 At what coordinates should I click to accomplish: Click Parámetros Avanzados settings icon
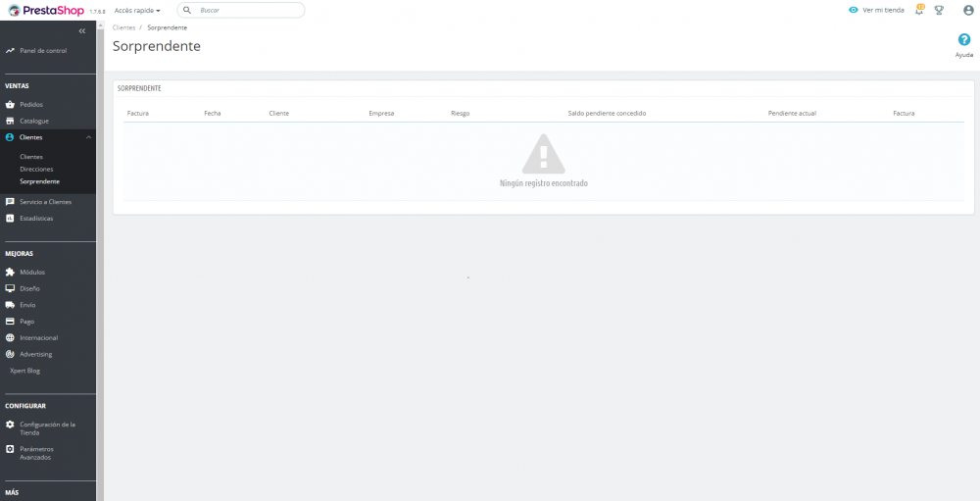click(x=10, y=449)
